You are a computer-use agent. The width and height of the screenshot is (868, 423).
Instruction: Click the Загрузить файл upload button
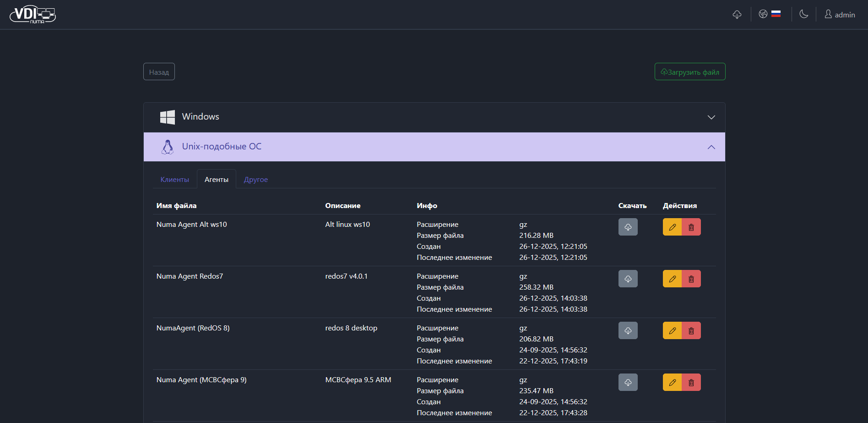click(x=689, y=72)
